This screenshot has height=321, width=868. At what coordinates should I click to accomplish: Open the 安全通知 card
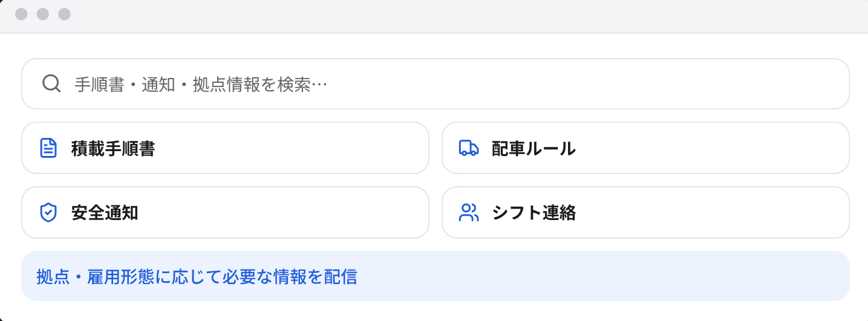[x=225, y=212]
